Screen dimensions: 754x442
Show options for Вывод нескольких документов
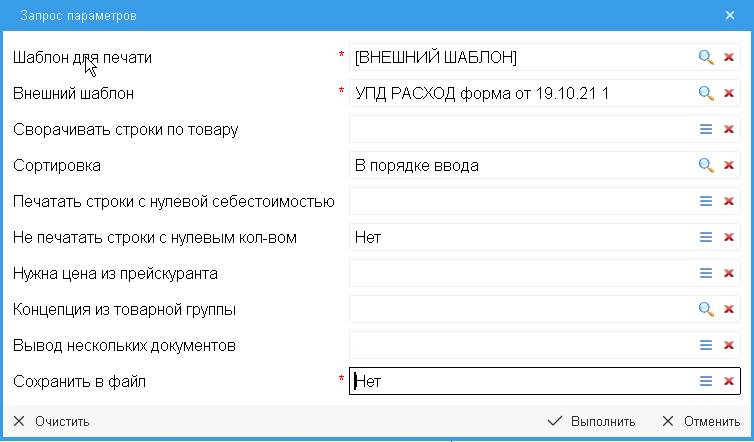pyautogui.click(x=705, y=346)
